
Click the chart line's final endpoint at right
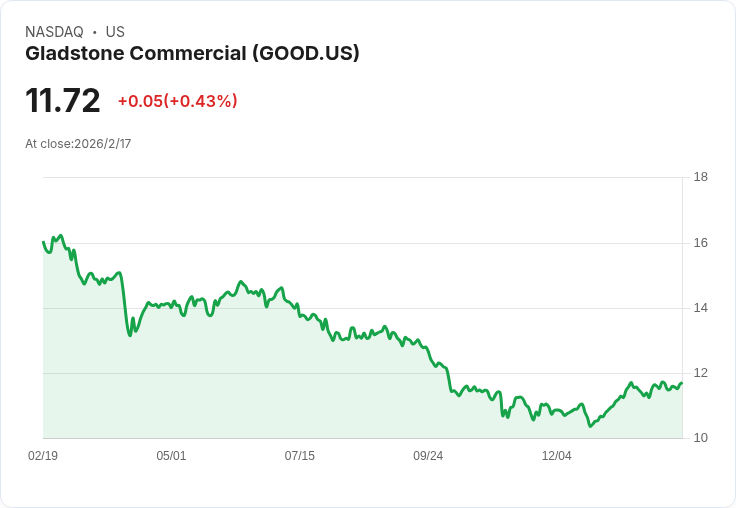tap(682, 383)
